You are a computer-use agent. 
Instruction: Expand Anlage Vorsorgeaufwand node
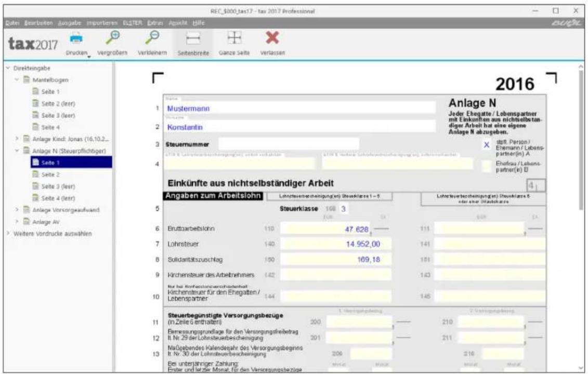[17, 210]
